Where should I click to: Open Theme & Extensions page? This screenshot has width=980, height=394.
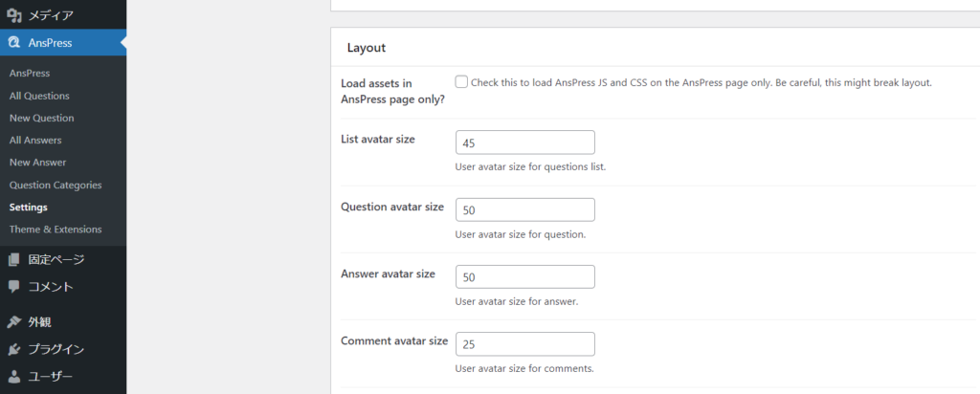click(x=55, y=230)
